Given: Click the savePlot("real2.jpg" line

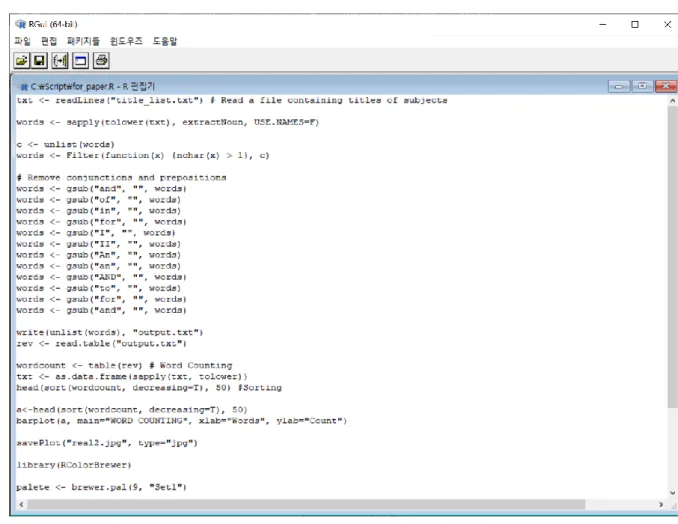Looking at the screenshot, I should pos(107,443).
